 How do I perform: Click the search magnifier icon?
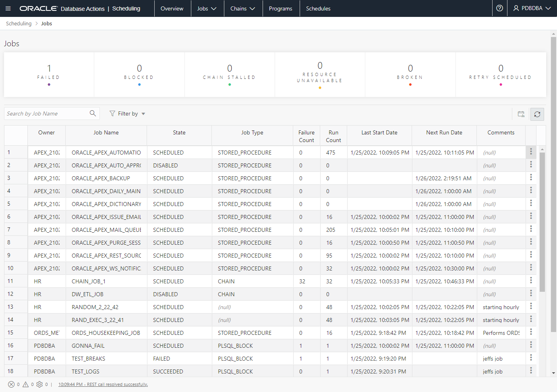coord(93,113)
